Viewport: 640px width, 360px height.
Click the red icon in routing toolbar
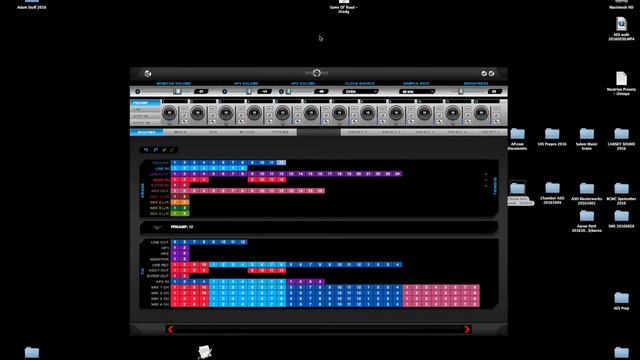[172, 150]
